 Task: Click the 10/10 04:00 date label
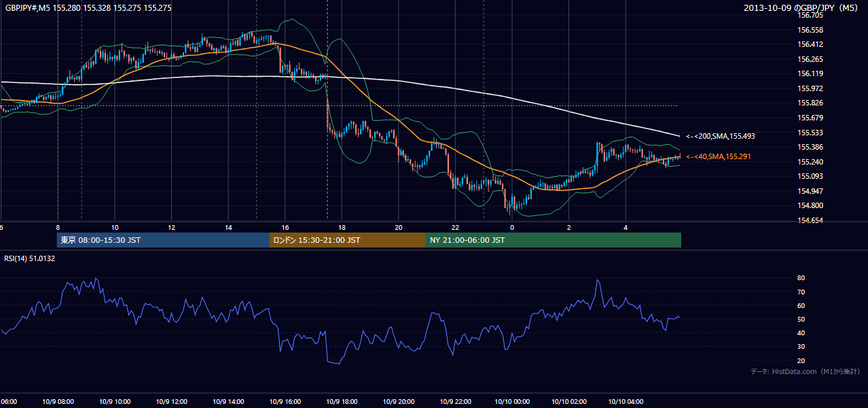pyautogui.click(x=626, y=402)
